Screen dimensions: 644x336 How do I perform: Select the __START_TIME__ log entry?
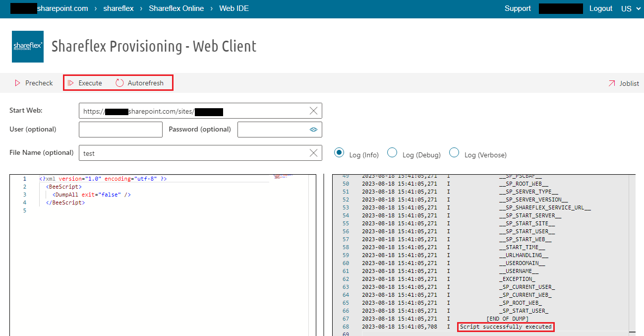(x=522, y=247)
